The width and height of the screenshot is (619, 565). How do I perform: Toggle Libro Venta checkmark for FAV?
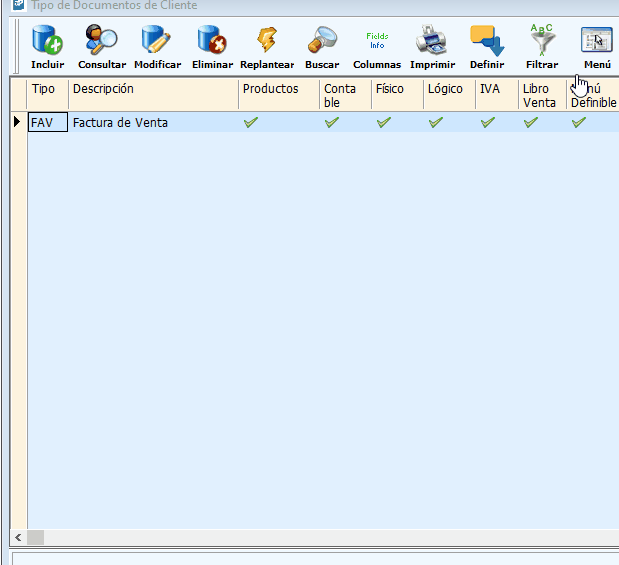(531, 122)
